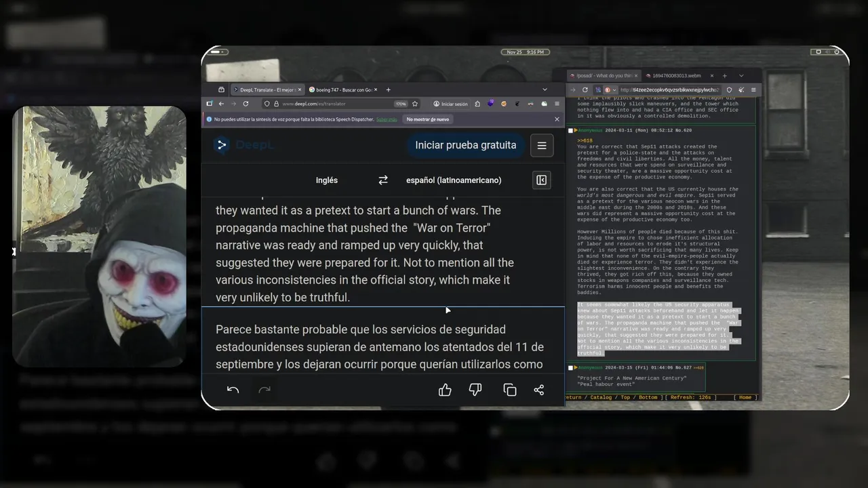This screenshot has width=868, height=488.
Task: Bookmark the DeepL page with the star
Action: click(x=415, y=104)
